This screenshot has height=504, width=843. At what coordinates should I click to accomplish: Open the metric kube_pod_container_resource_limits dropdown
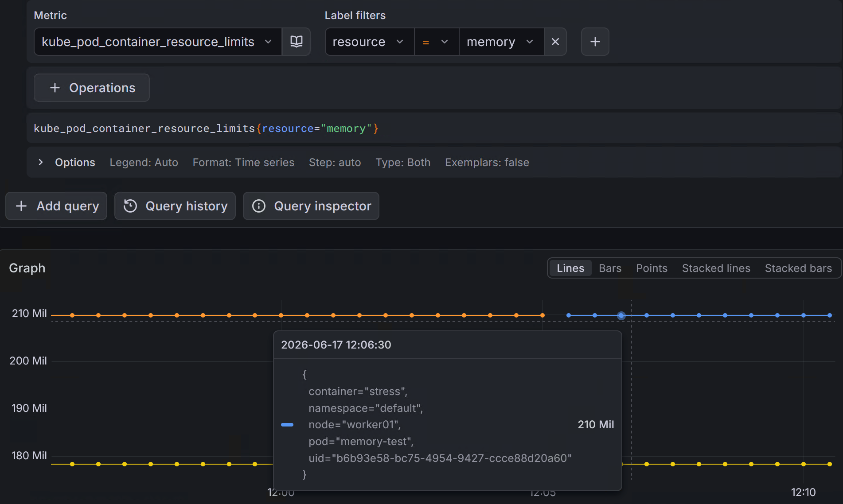tap(158, 42)
